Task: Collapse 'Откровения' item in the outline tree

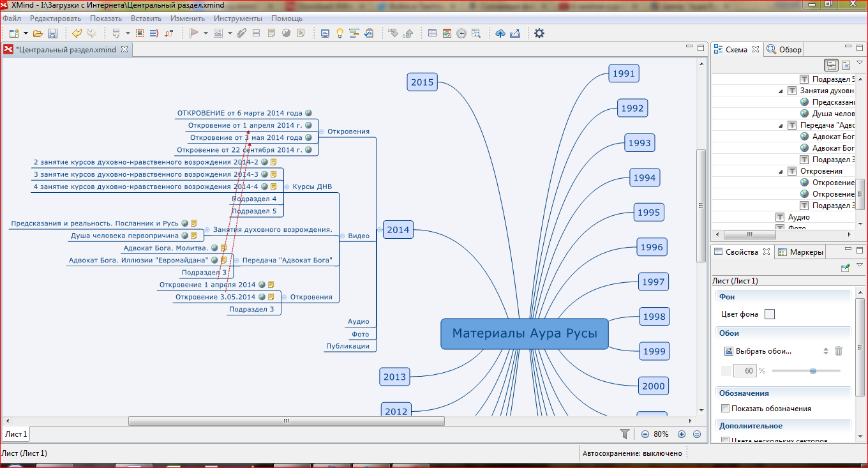Action: pyautogui.click(x=781, y=171)
